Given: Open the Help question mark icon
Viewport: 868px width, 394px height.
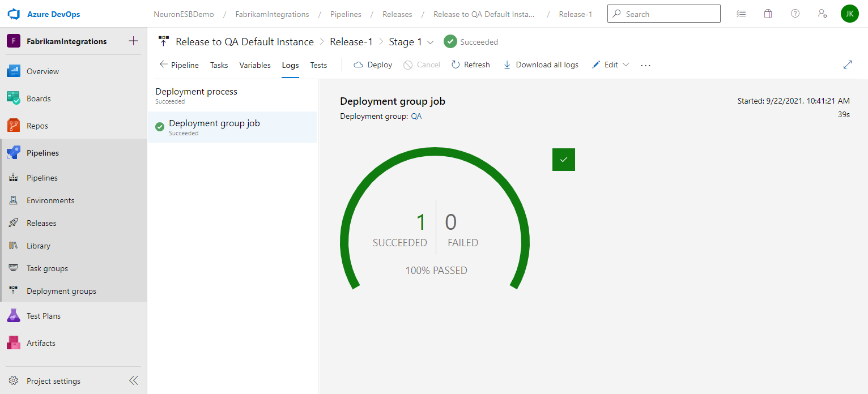Looking at the screenshot, I should (x=795, y=14).
